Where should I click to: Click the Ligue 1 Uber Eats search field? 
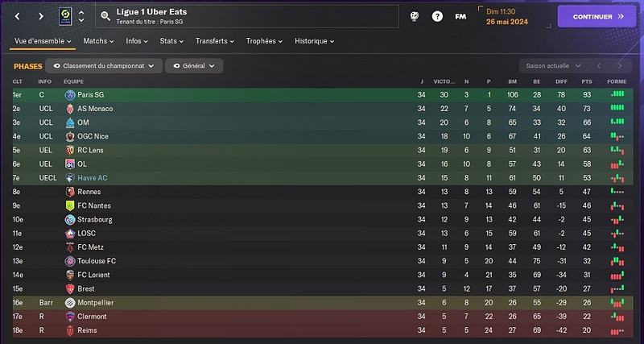point(247,16)
